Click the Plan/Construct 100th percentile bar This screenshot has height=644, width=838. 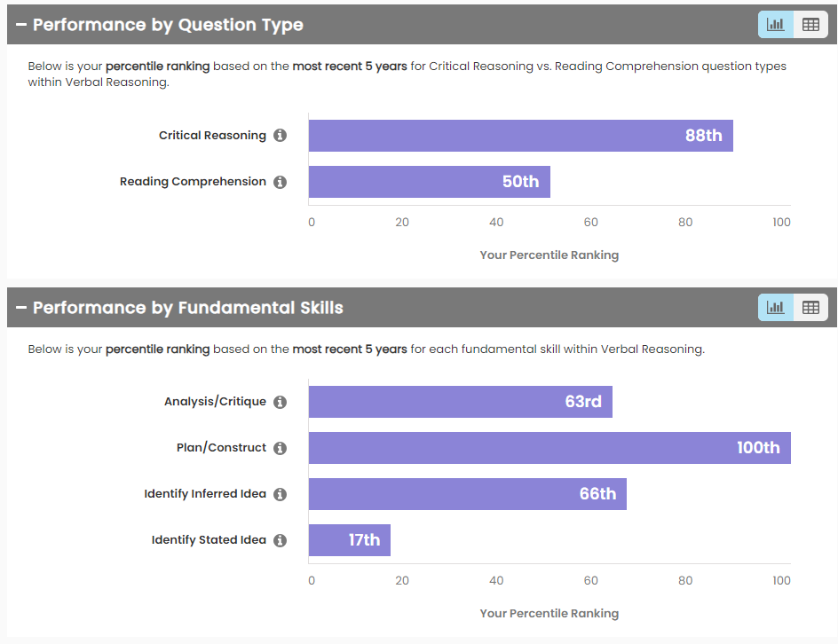[549, 448]
